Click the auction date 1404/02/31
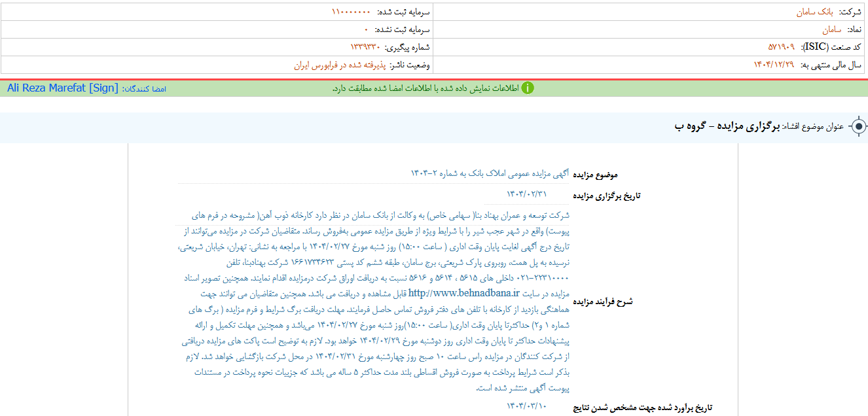This screenshot has height=416, width=868. [526, 194]
